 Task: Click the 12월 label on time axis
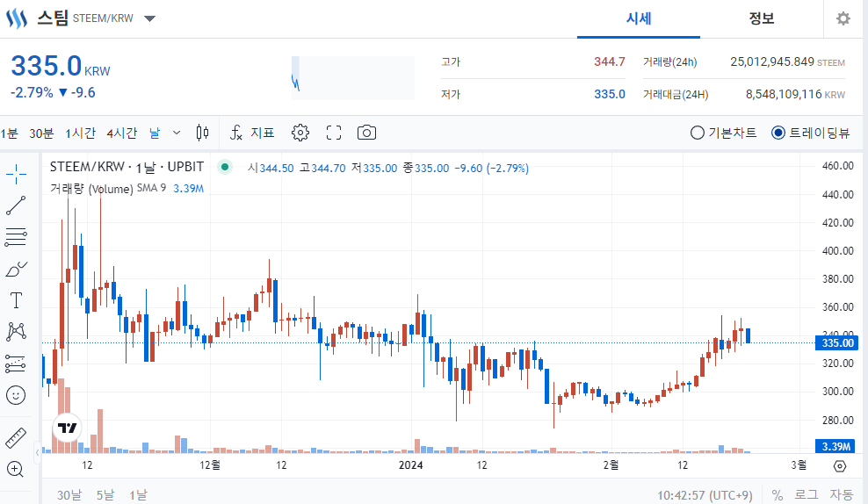coord(210,465)
